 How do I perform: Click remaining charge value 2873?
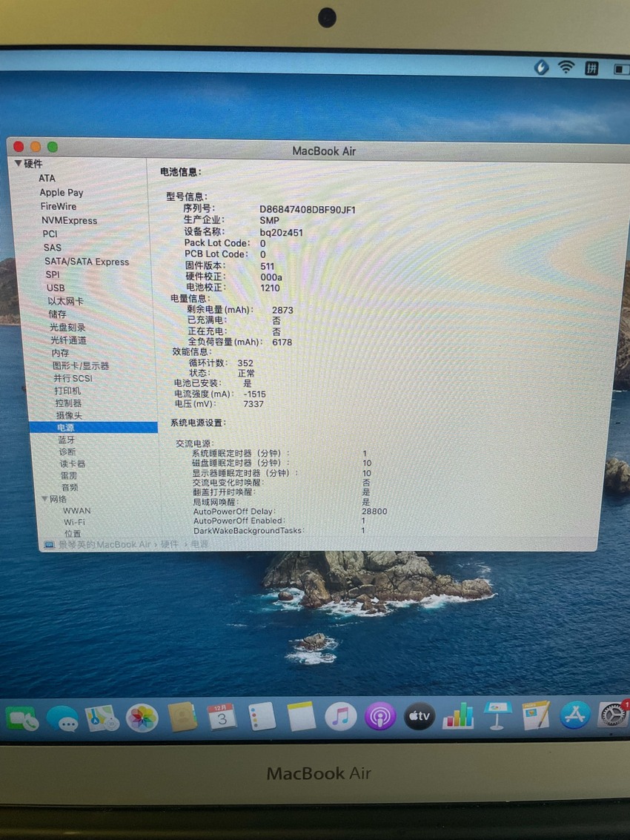point(282,310)
